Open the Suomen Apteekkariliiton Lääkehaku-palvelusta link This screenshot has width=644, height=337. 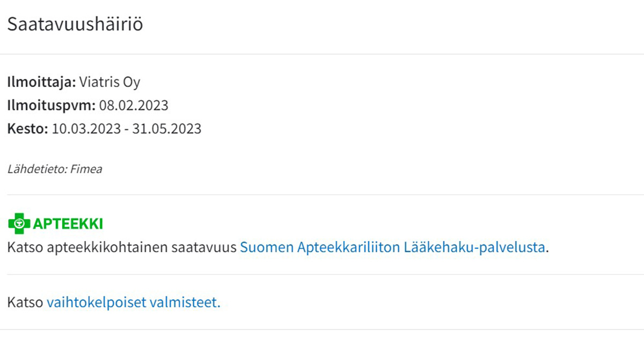pyautogui.click(x=392, y=247)
